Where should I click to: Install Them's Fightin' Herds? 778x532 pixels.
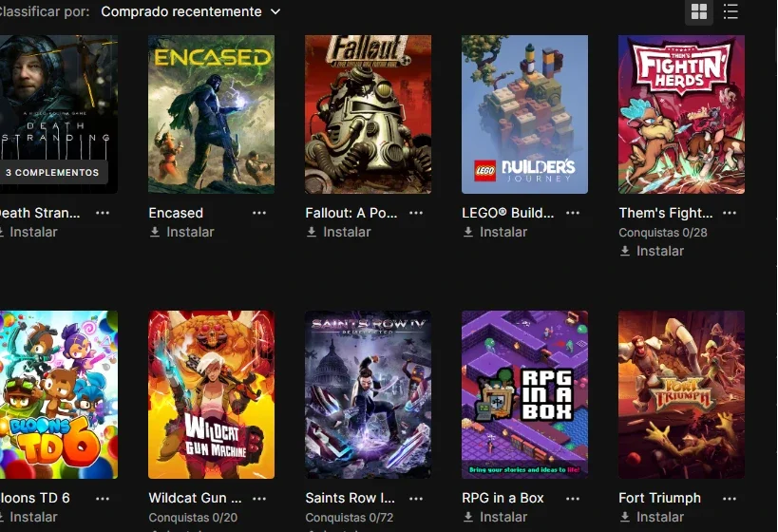click(x=652, y=251)
